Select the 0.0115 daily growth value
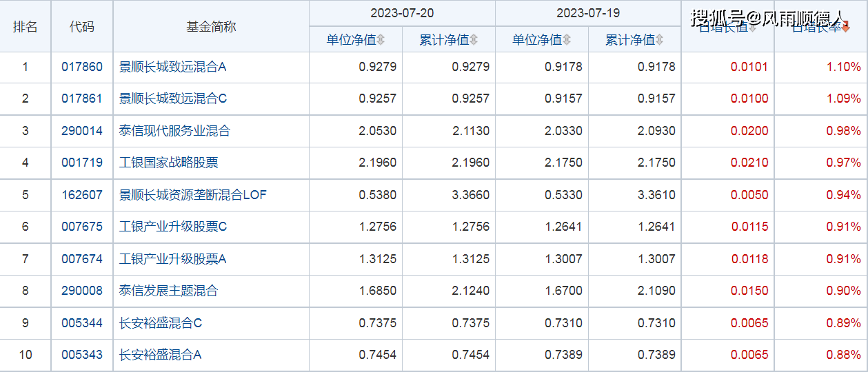 pos(749,227)
